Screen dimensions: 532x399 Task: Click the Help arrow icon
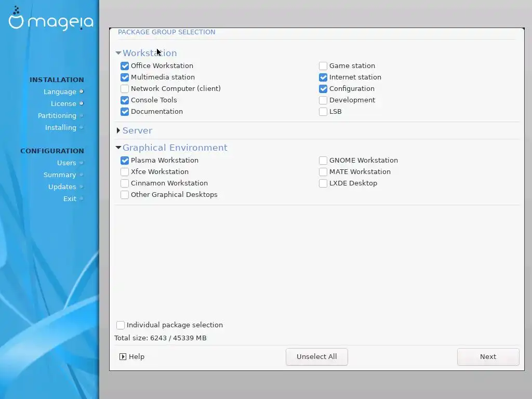click(123, 356)
